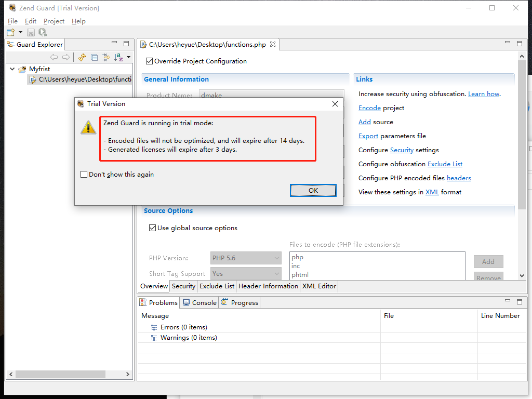Maximize the Guard Explorer panel
The width and height of the screenshot is (532, 399).
(126, 44)
